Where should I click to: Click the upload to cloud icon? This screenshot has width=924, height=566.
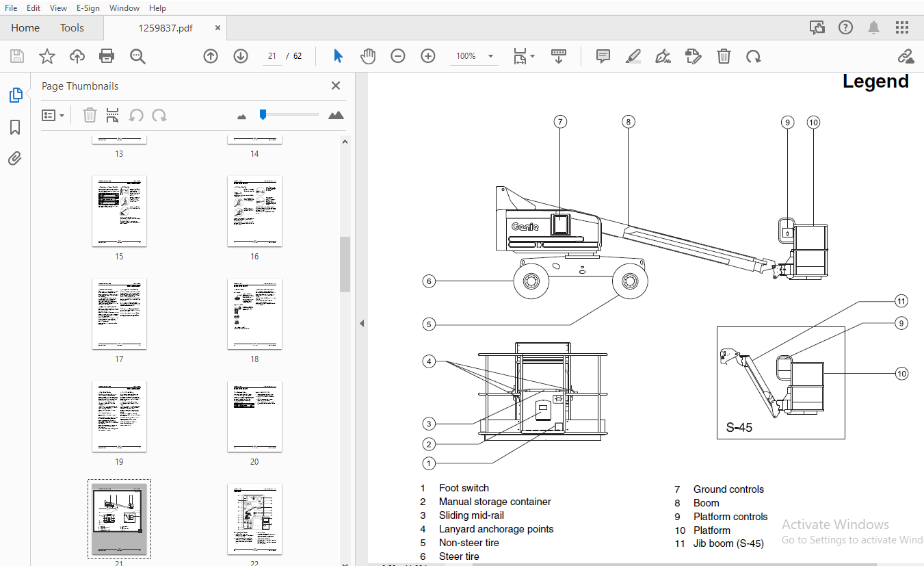click(x=77, y=56)
